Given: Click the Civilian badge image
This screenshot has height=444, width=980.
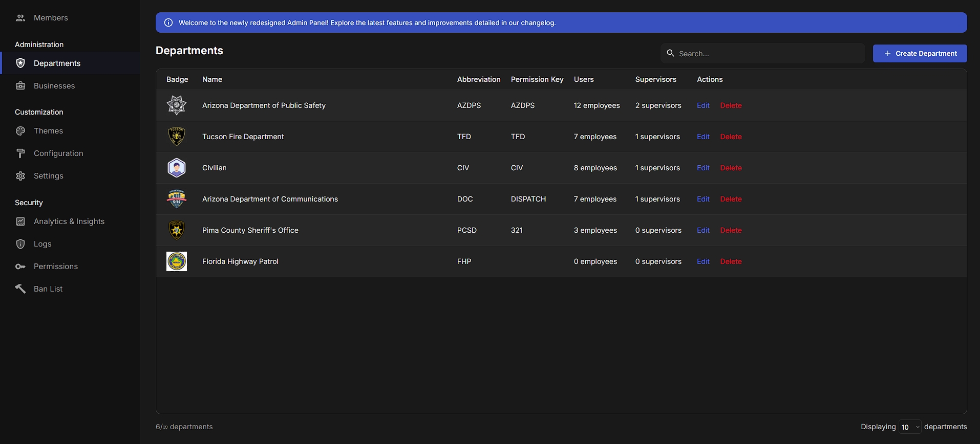Looking at the screenshot, I should (x=177, y=168).
